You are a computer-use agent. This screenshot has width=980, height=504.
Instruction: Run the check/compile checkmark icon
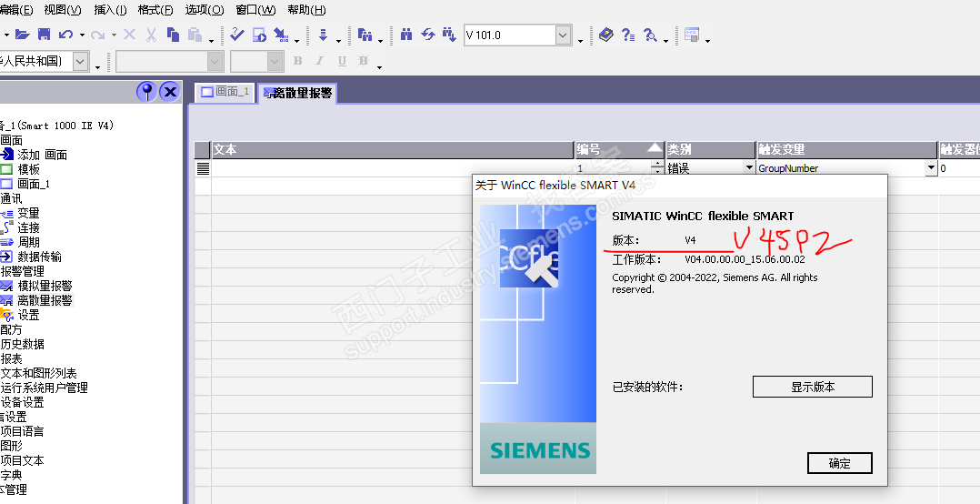[237, 35]
